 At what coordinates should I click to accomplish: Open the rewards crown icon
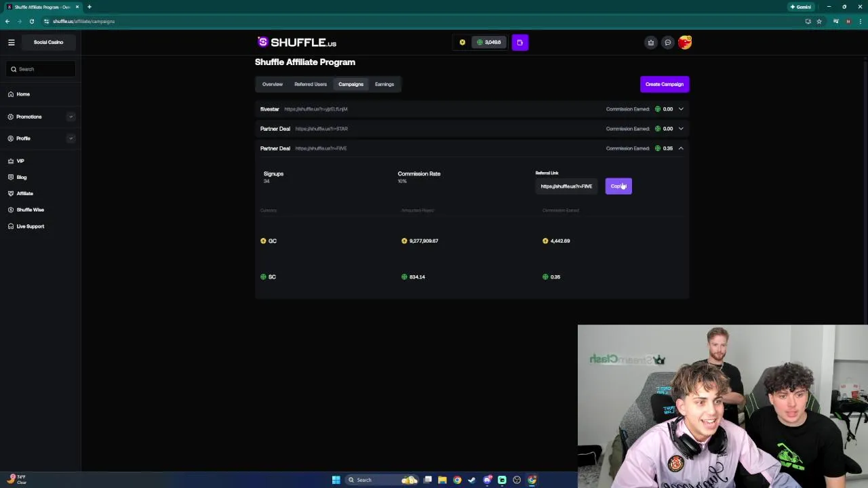(x=651, y=42)
